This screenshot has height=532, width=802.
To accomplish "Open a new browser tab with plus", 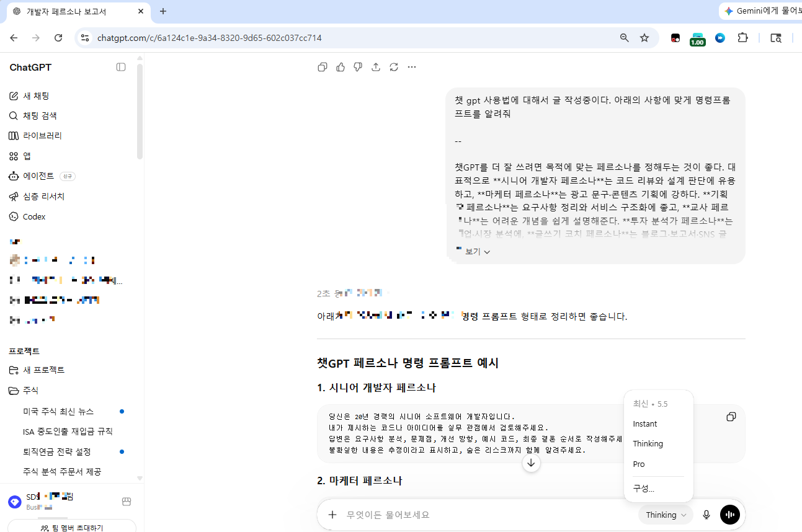I will click(x=163, y=12).
